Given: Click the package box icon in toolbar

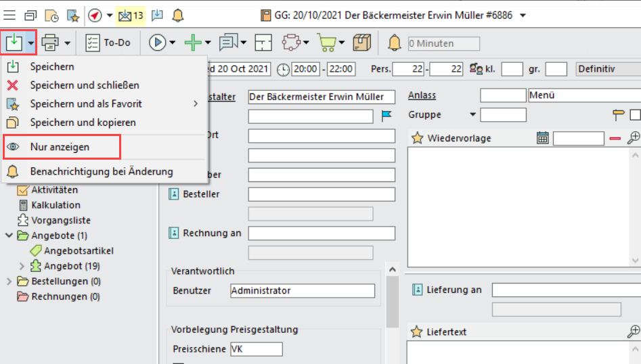Looking at the screenshot, I should click(363, 43).
